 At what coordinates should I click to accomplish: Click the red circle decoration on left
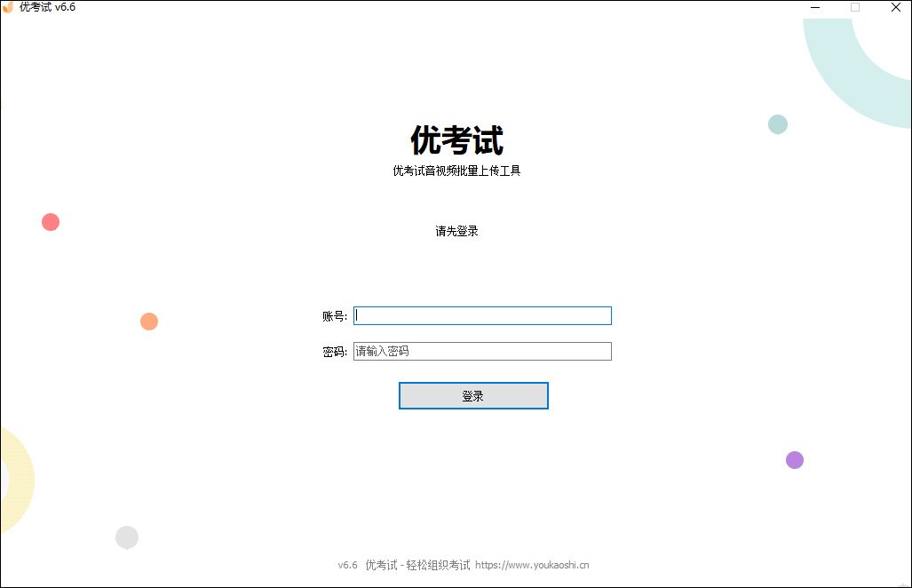point(50,222)
